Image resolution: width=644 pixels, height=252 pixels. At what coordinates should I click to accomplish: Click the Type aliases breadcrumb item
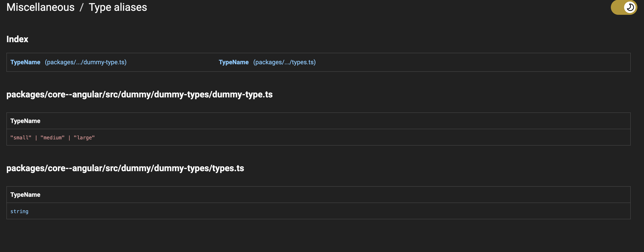[x=118, y=7]
